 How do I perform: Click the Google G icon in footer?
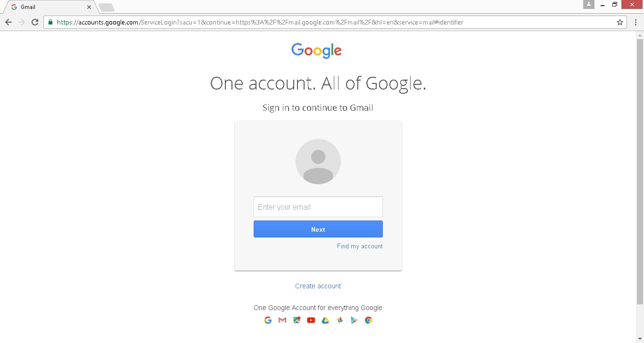pyautogui.click(x=268, y=320)
